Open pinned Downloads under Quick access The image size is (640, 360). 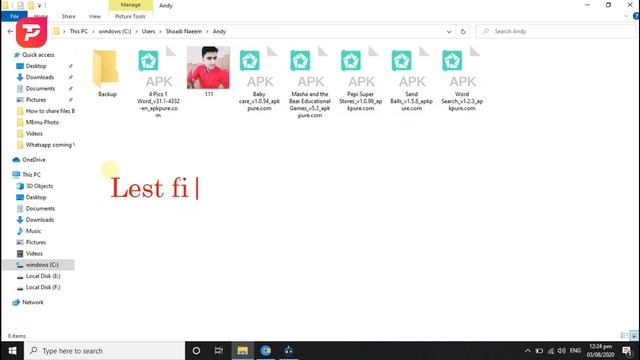pos(40,77)
